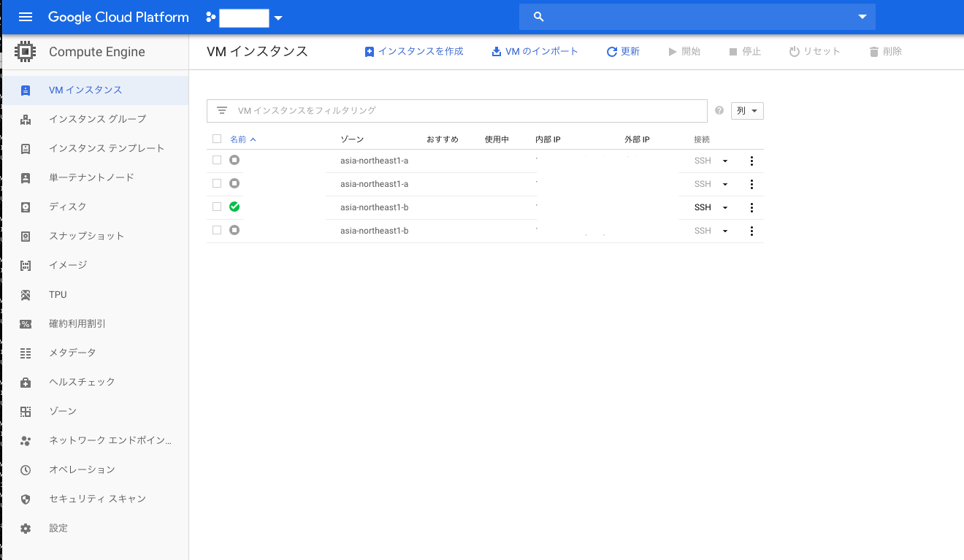Check the select-all instances checkbox
This screenshot has width=964, height=560.
click(216, 138)
